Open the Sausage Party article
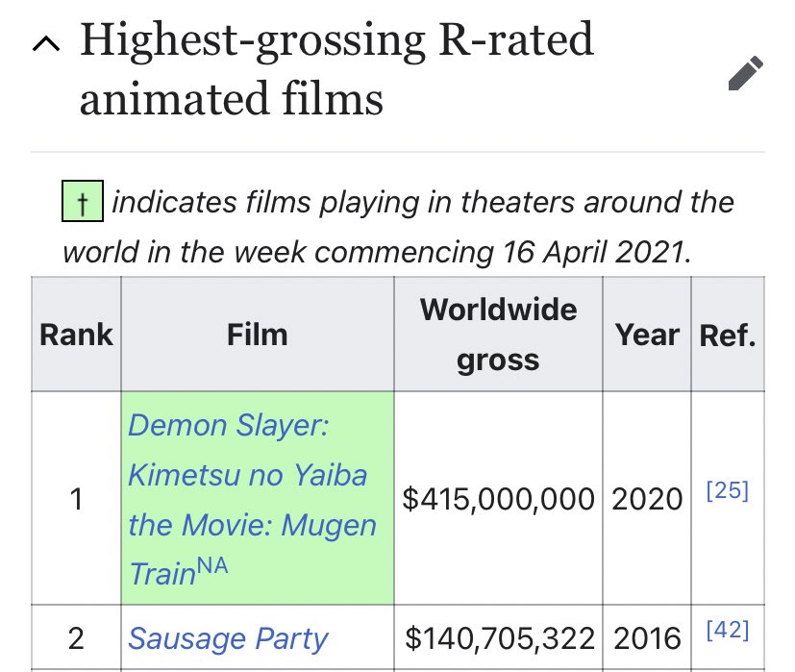The height and width of the screenshot is (672, 795). click(228, 638)
